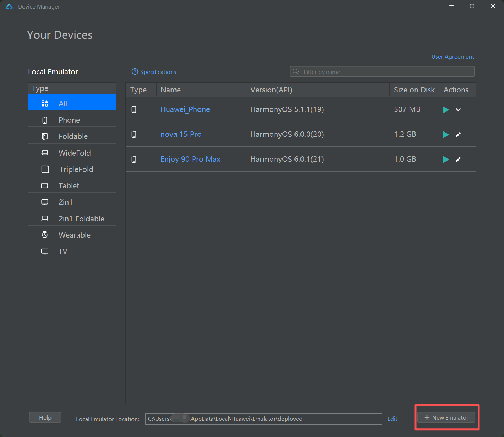
Task: Sort by Size on Disk column header
Action: [414, 90]
